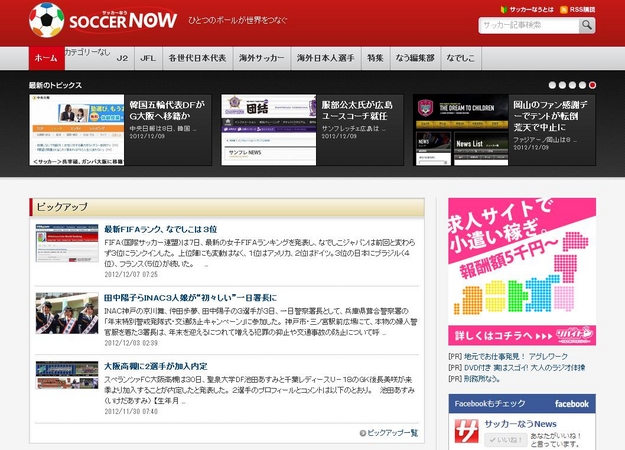Click the Soccer Now soccer ball logo
The image size is (625, 450).
pos(46,19)
